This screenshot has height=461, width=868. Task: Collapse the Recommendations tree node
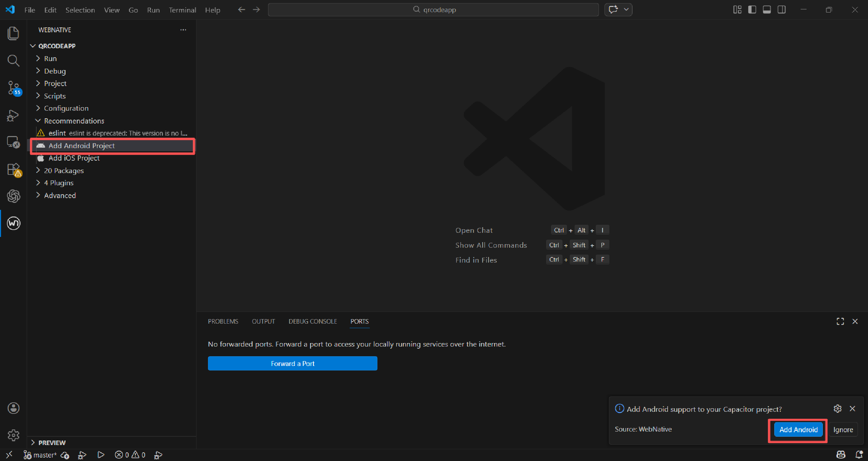point(111,121)
